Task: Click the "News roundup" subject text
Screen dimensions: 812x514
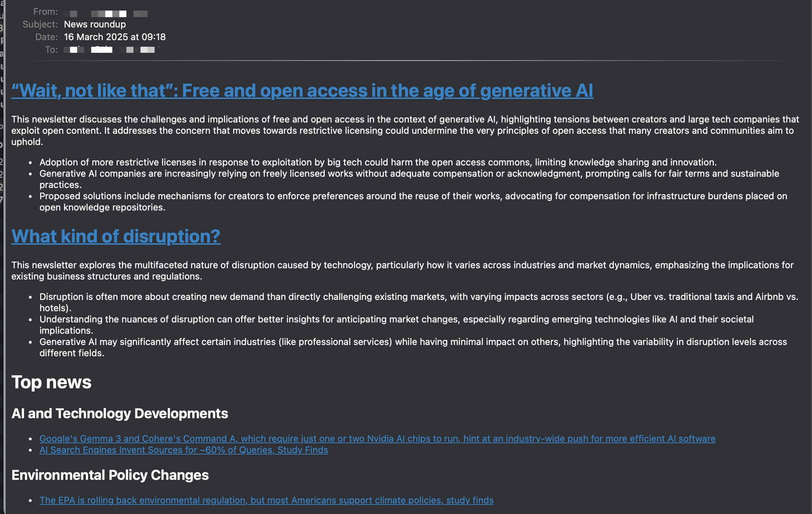Action: [x=95, y=24]
